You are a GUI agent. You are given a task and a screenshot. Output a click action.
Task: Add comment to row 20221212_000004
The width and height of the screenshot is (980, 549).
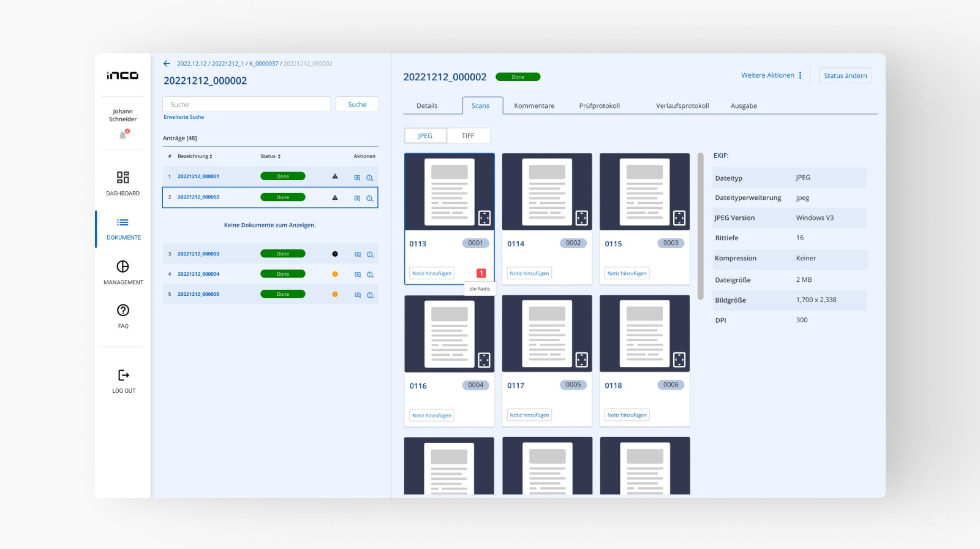358,274
